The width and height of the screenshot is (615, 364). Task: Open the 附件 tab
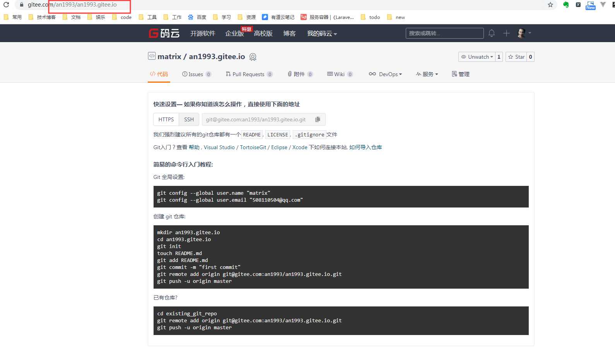[300, 74]
